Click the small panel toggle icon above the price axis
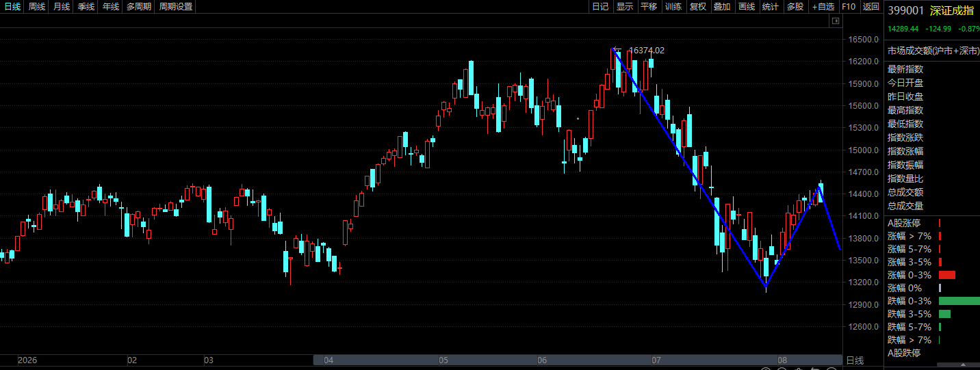980x370 pixels. click(x=835, y=21)
